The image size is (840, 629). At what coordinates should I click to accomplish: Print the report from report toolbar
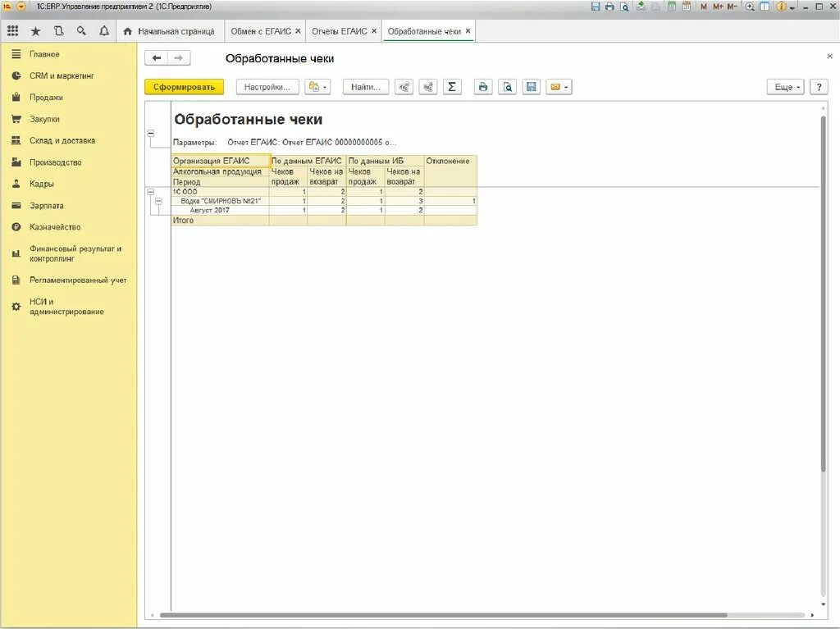point(483,87)
